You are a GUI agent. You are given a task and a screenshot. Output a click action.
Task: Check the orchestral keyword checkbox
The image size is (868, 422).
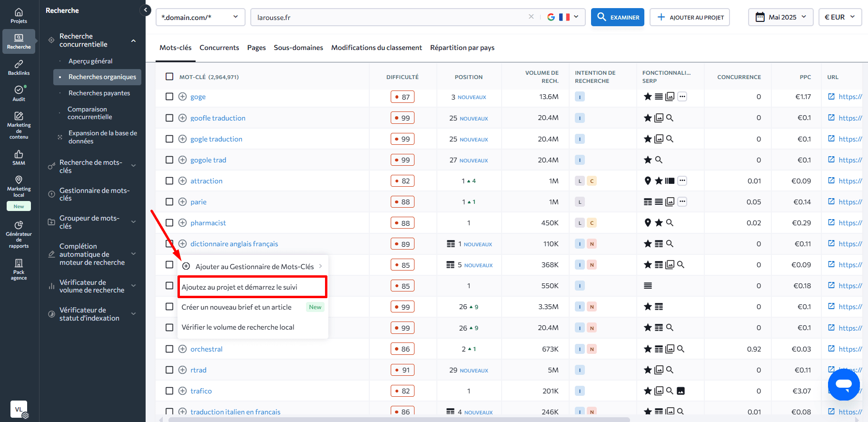tap(169, 349)
